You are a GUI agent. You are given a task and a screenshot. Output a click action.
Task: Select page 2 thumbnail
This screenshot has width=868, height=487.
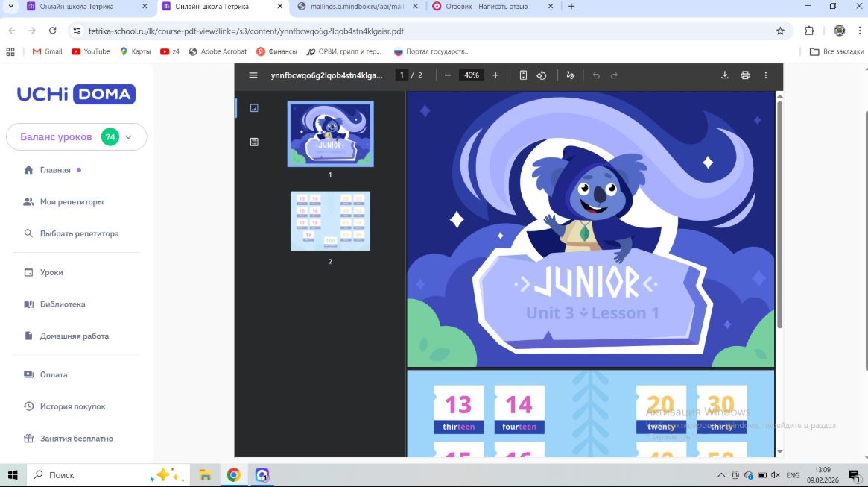point(331,221)
